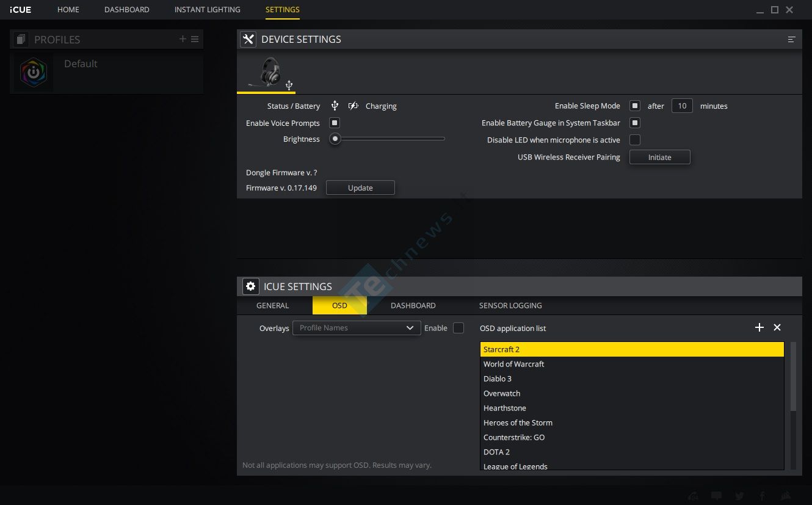
Task: Click the iCUE Settings gear icon
Action: click(250, 286)
